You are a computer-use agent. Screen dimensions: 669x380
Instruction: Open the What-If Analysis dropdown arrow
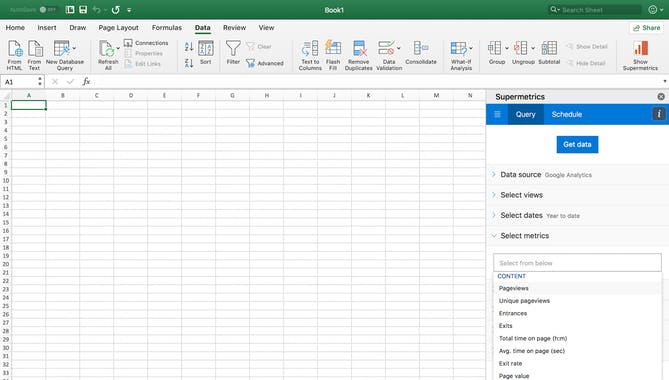pos(471,48)
